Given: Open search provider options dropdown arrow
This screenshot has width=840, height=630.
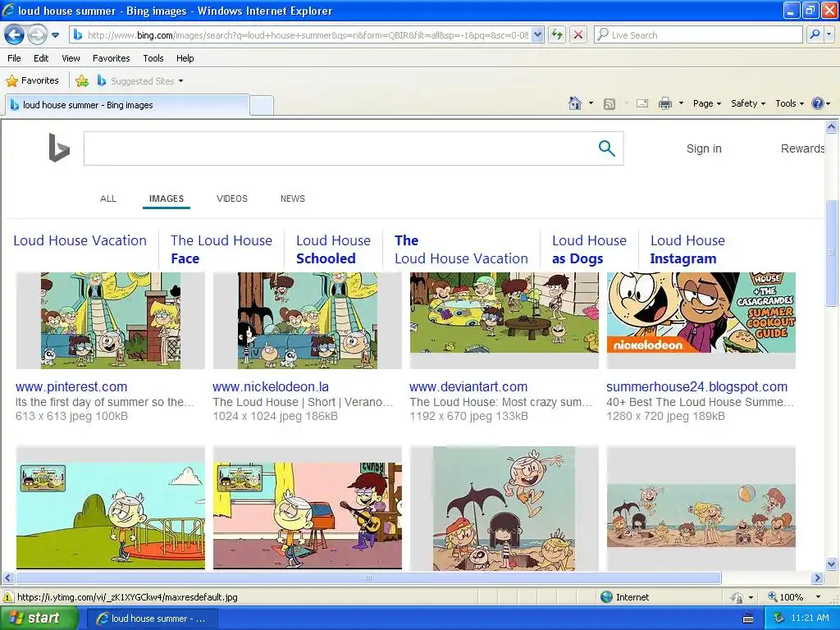Looking at the screenshot, I should point(829,35).
